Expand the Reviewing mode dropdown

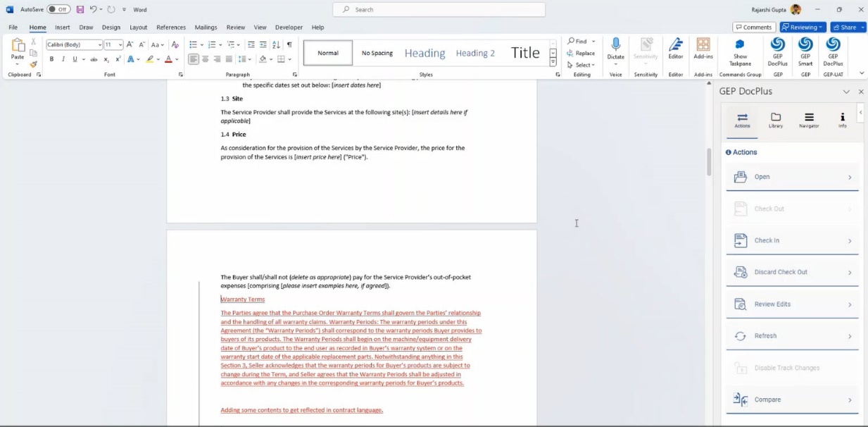pos(803,27)
